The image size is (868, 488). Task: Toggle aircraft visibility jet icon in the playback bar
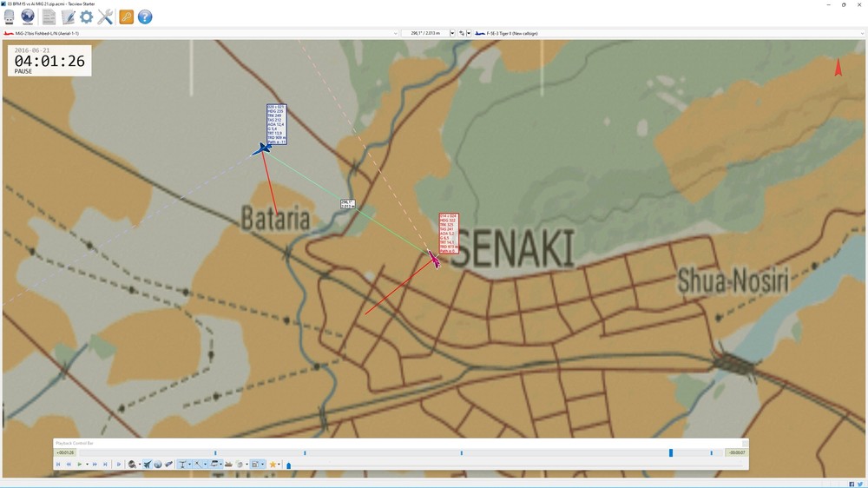point(147,465)
